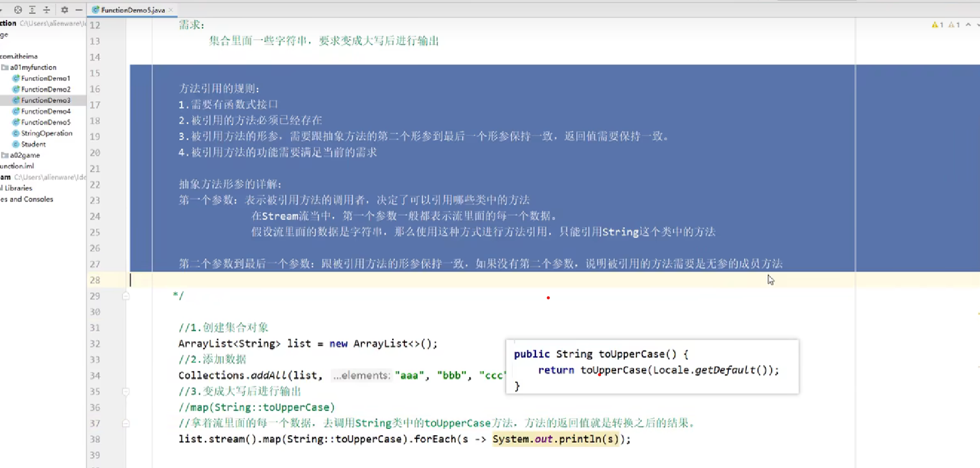The width and height of the screenshot is (980, 468).
Task: Click the //2.添加数据 comment on line 33
Action: [212, 359]
